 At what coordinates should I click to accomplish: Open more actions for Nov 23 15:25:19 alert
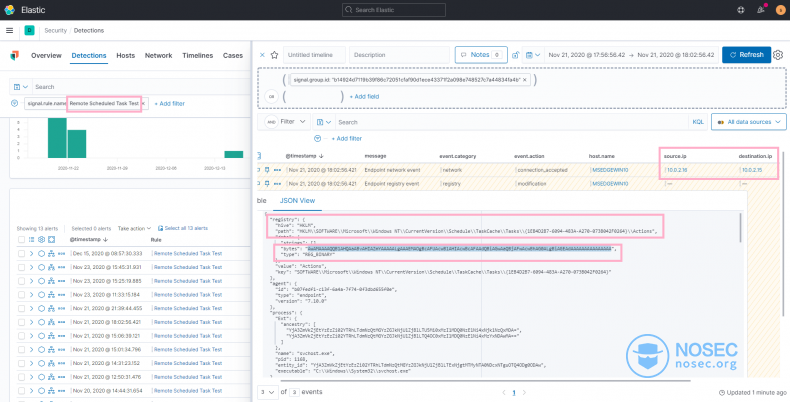tap(61, 281)
